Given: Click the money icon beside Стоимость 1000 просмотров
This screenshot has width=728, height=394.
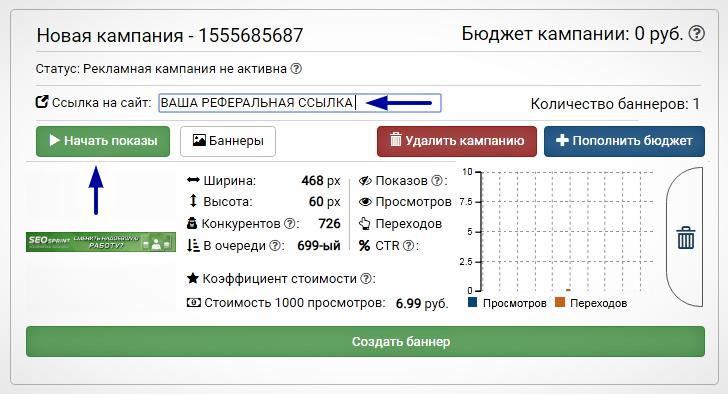Looking at the screenshot, I should click(194, 303).
